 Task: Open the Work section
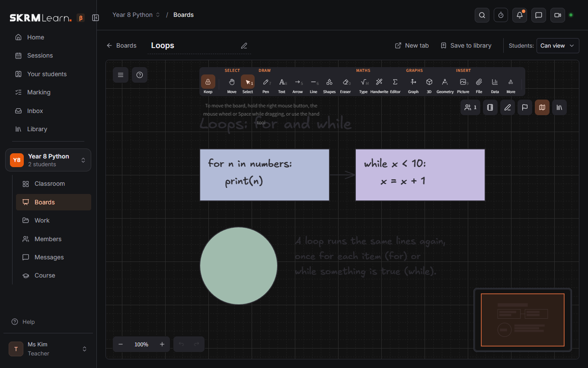coord(54,220)
